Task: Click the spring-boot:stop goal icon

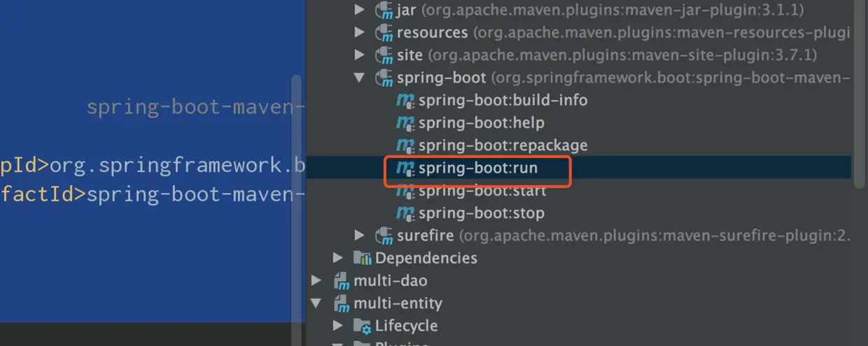Action: click(x=405, y=213)
